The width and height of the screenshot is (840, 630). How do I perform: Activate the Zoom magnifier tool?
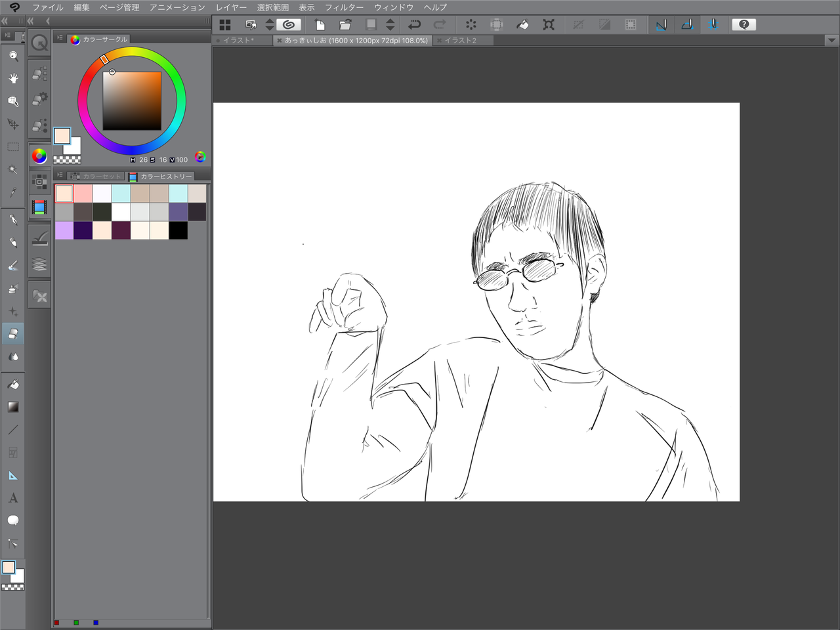[x=13, y=56]
